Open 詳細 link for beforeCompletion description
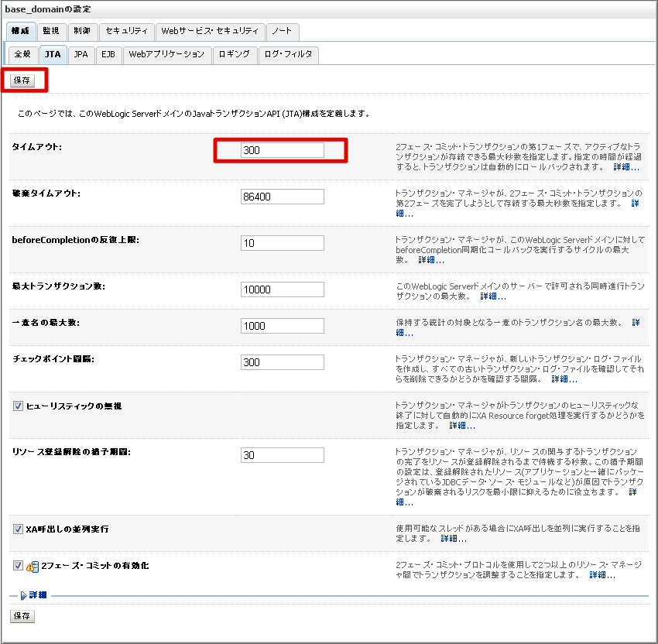658x644 pixels. click(431, 260)
